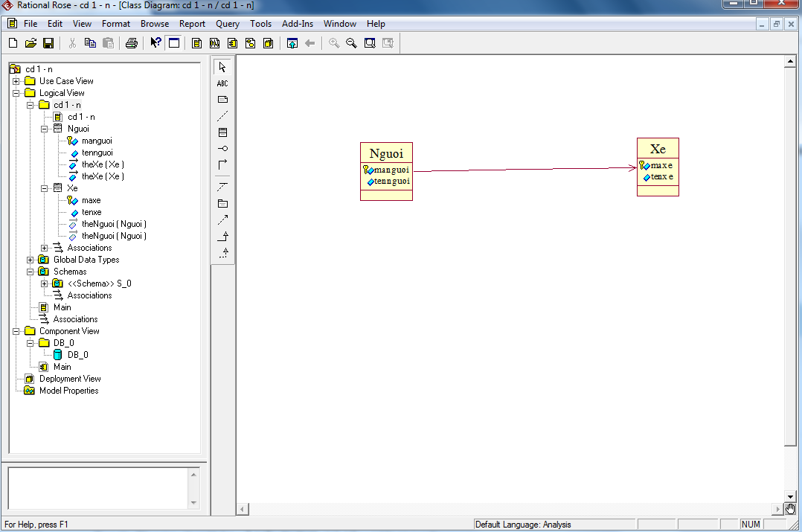Click the Print icon in the toolbar
This screenshot has width=802, height=532.
point(132,43)
